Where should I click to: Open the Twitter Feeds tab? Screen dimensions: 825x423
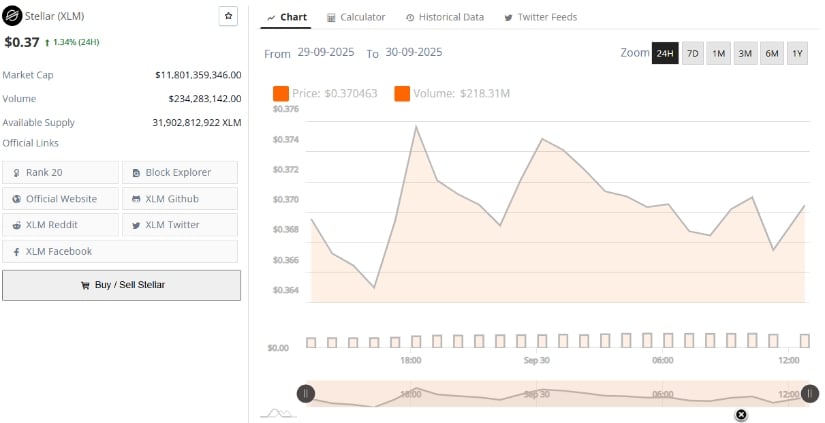point(540,17)
